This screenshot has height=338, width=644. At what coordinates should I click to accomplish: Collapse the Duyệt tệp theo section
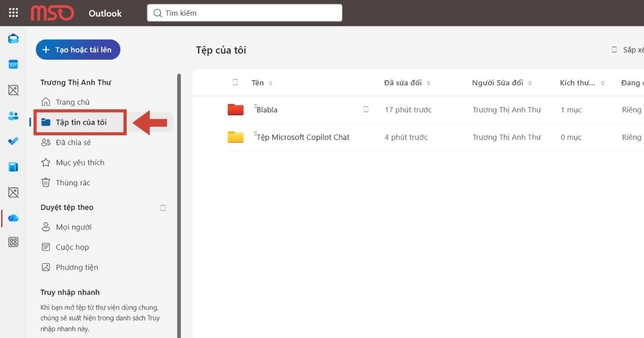163,208
